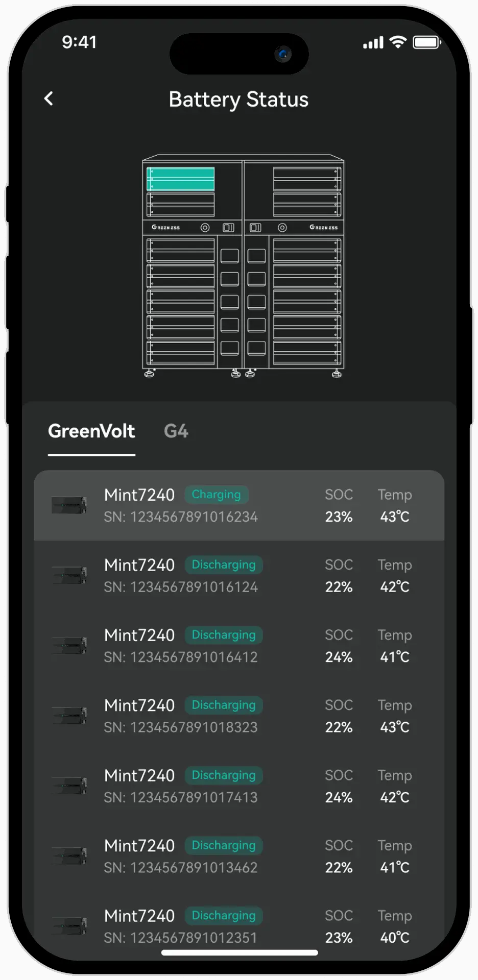The image size is (478, 980).
Task: Tap the left cabinet circular power button
Action: point(205,228)
